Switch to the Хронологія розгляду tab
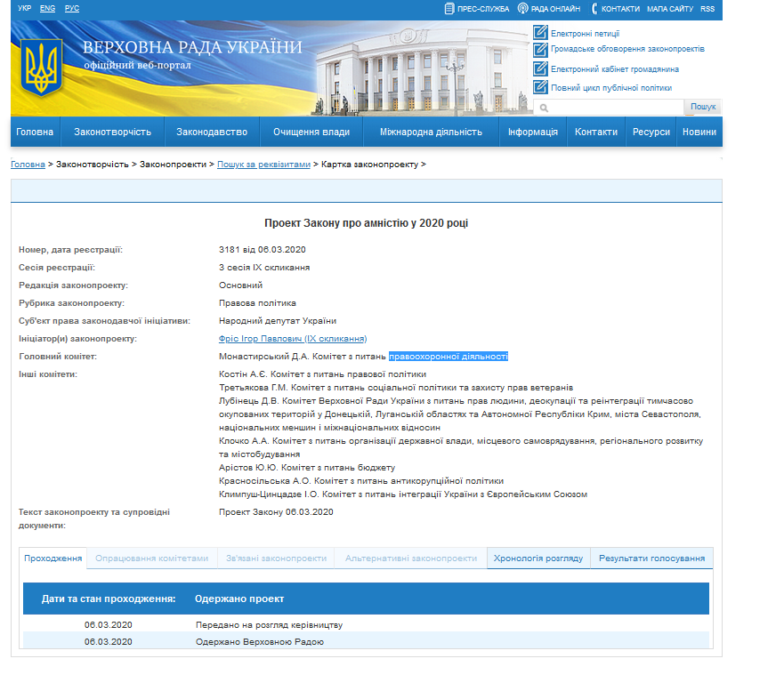 [x=537, y=558]
